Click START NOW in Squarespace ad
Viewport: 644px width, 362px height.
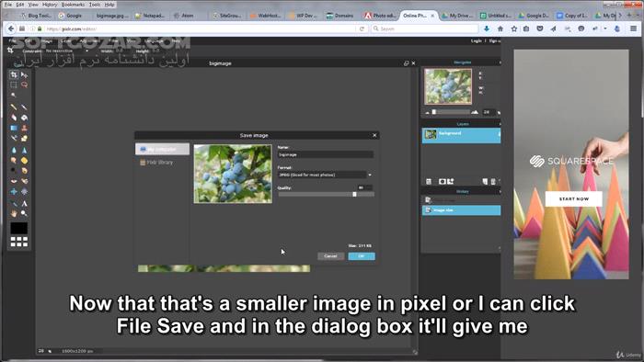pos(574,198)
